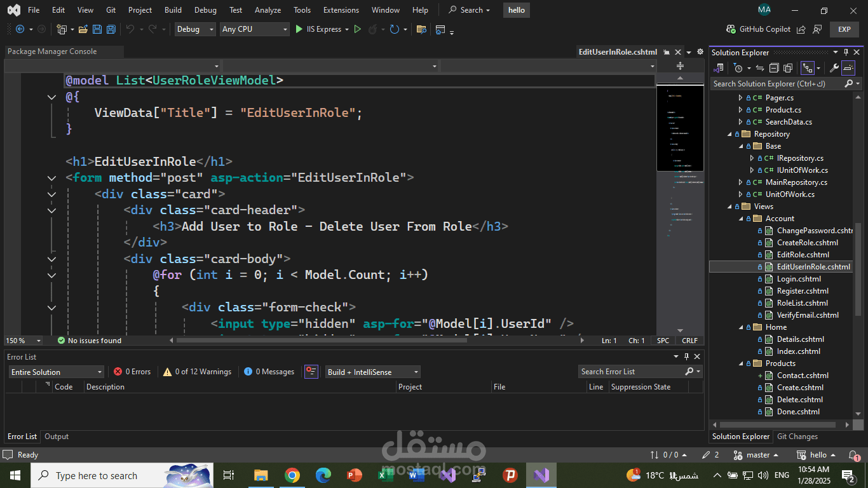Start debugging with IIS Express play button
The width and height of the screenshot is (868, 488).
click(299, 29)
